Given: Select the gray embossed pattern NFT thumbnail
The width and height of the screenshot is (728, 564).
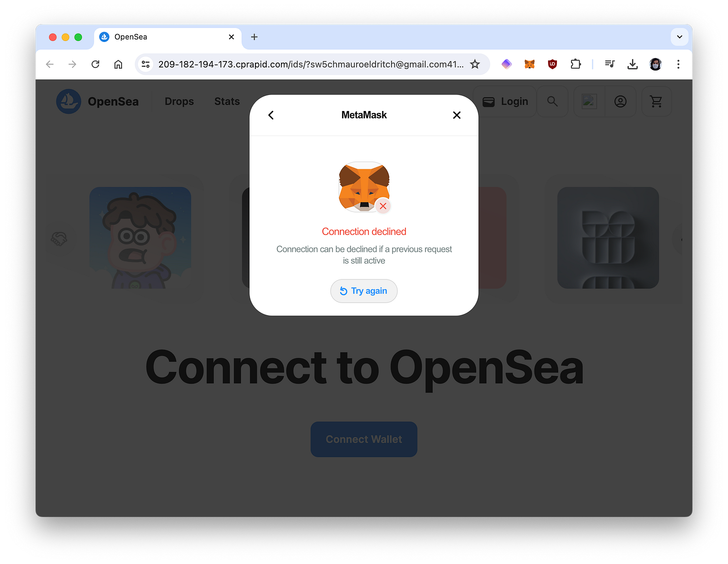Looking at the screenshot, I should click(608, 237).
